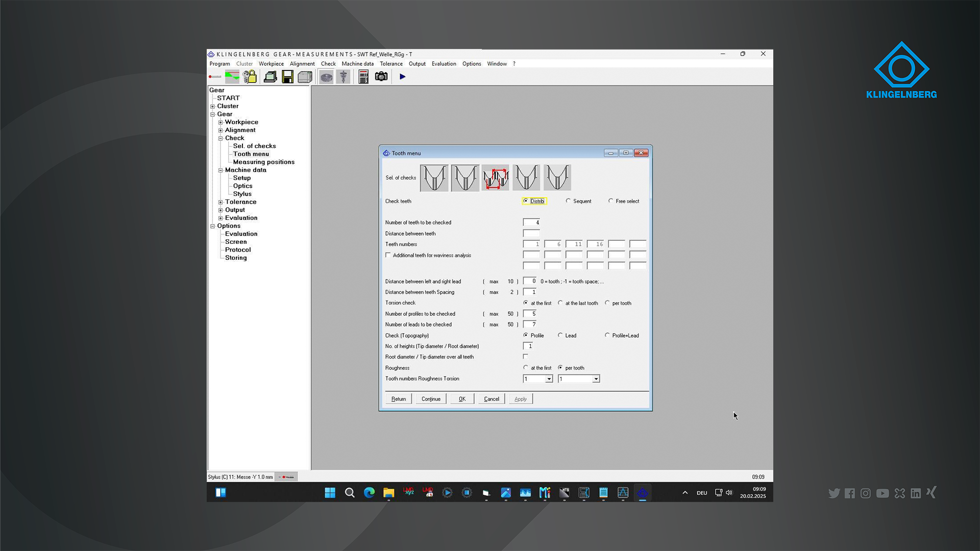Open the Alignment menu

[302, 64]
